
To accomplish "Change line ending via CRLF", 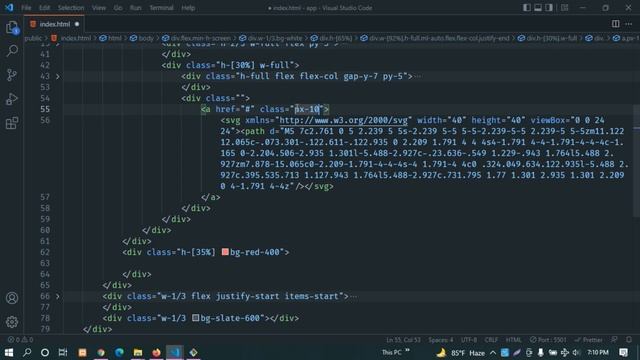I will coord(491,340).
